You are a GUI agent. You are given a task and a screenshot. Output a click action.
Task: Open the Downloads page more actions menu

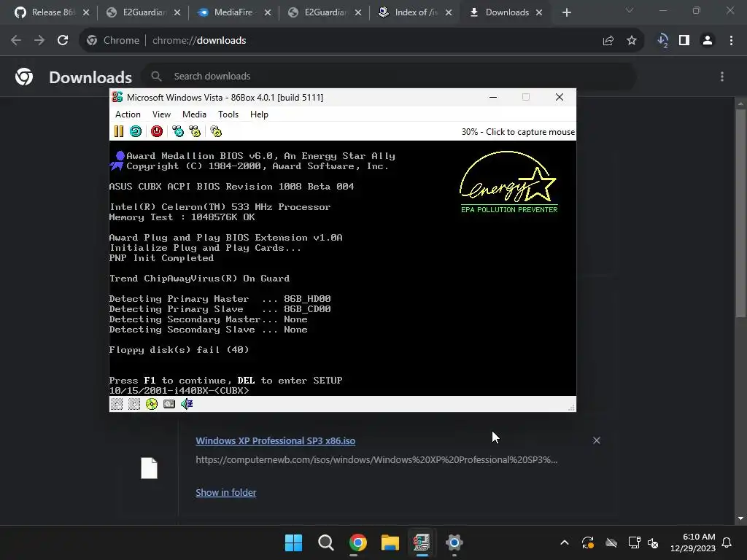(722, 76)
